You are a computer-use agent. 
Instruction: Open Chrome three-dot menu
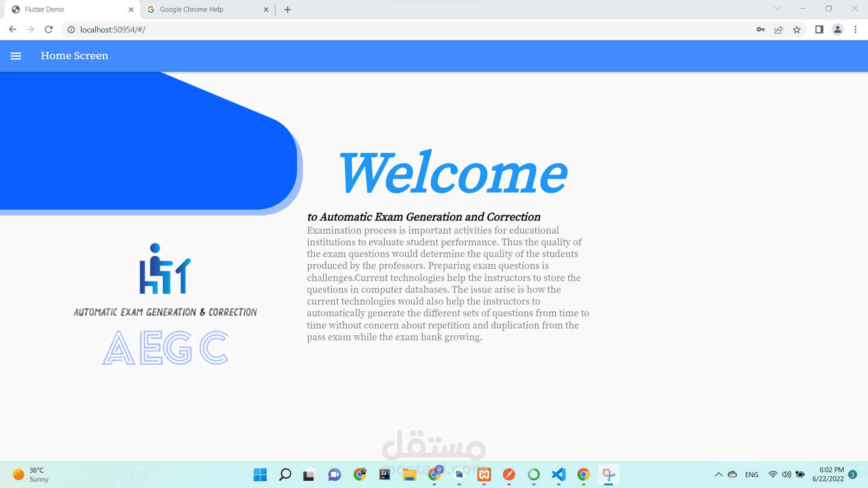855,29
